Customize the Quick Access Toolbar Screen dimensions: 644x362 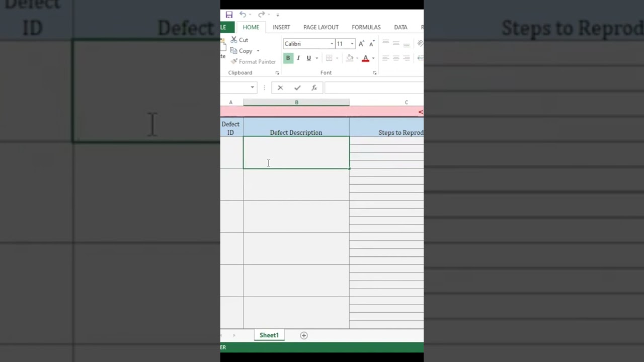point(278,15)
